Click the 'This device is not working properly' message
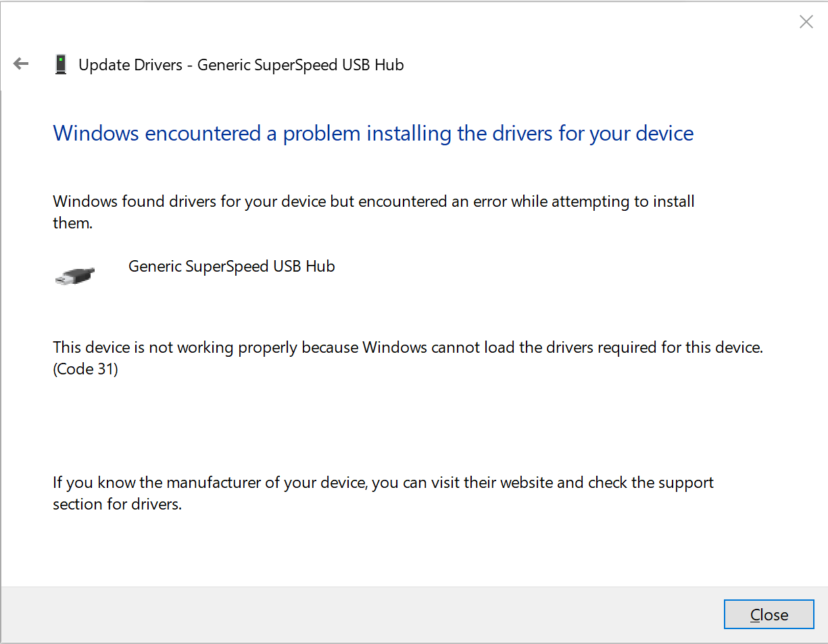Image resolution: width=828 pixels, height=644 pixels. (176, 347)
